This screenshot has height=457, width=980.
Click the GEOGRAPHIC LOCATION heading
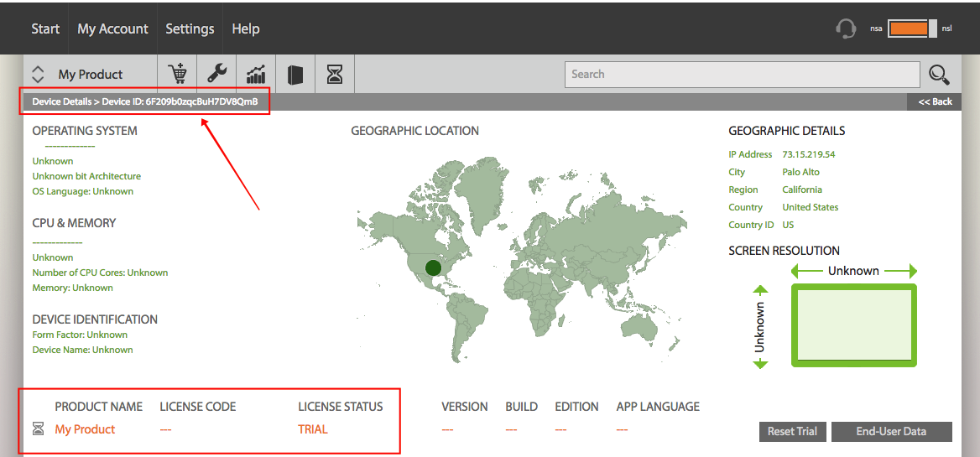point(415,131)
